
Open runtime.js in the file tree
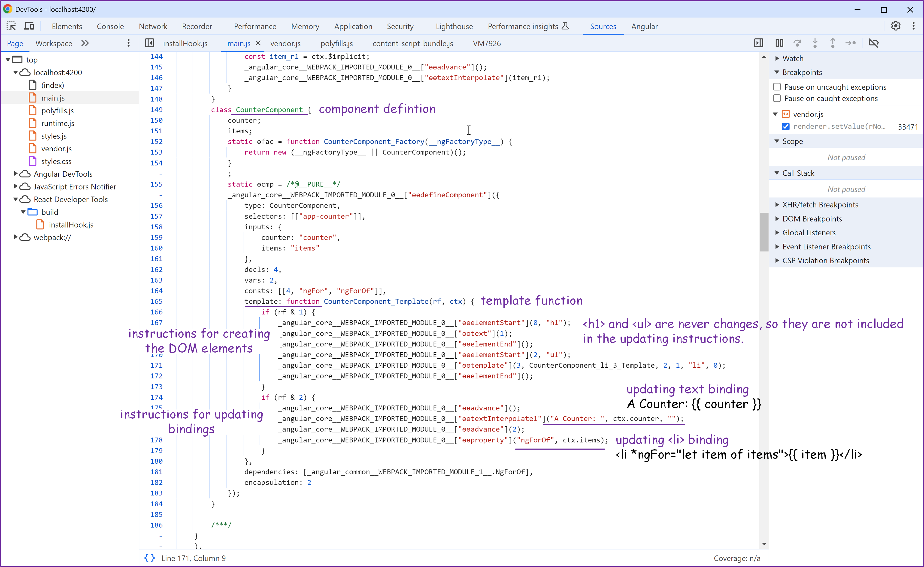[x=58, y=123]
